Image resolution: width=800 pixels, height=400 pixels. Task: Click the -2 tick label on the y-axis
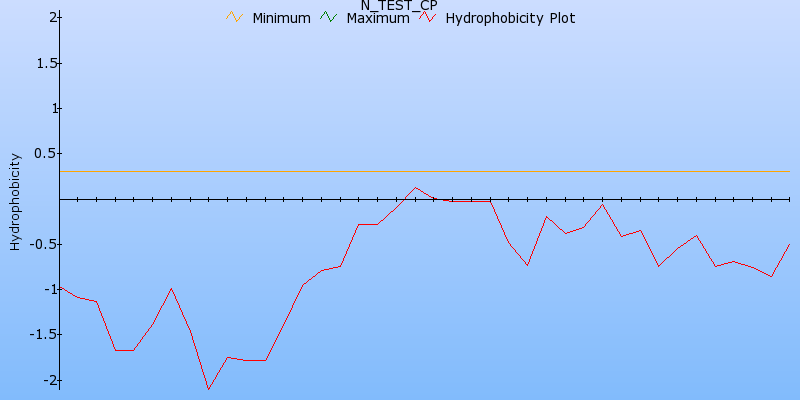coord(50,380)
